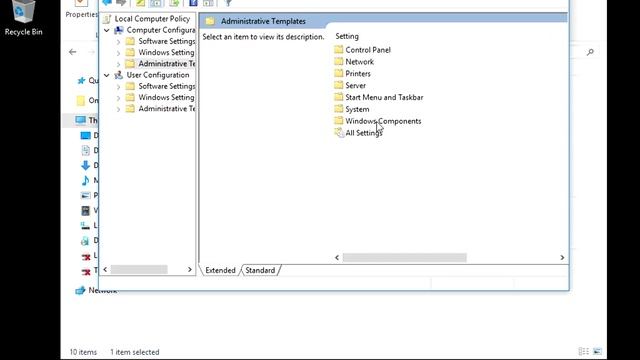The width and height of the screenshot is (640, 360).
Task: Collapse the User Configuration tree node
Action: [x=107, y=75]
